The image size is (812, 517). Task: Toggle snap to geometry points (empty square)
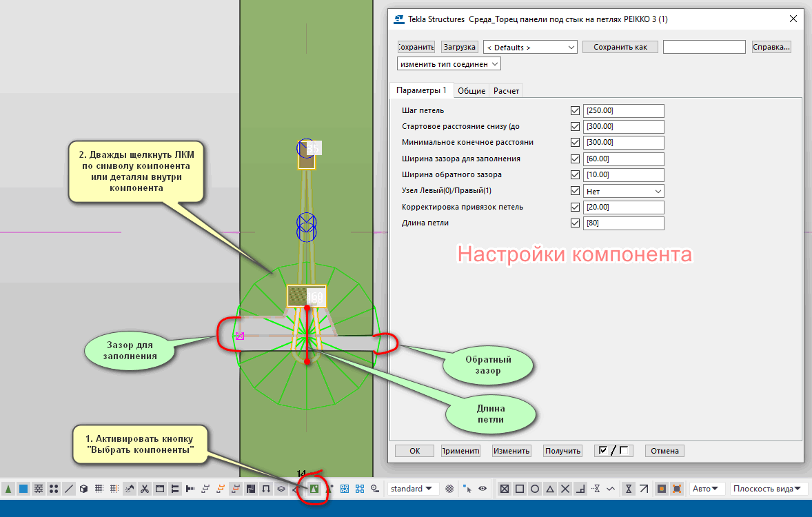pos(520,489)
